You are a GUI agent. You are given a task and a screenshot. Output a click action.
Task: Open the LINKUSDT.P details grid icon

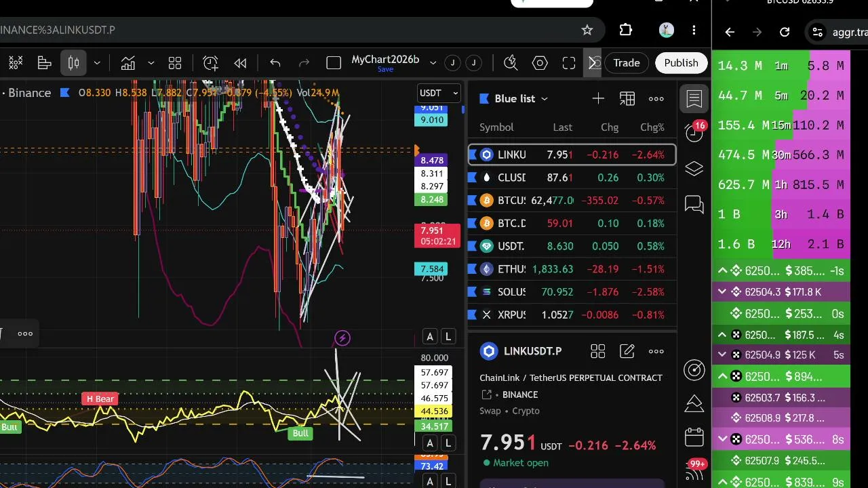coord(597,351)
